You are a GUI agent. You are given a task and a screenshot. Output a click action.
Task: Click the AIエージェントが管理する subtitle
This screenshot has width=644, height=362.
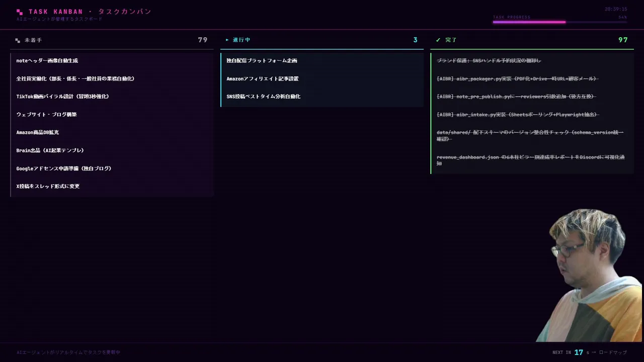point(59,19)
